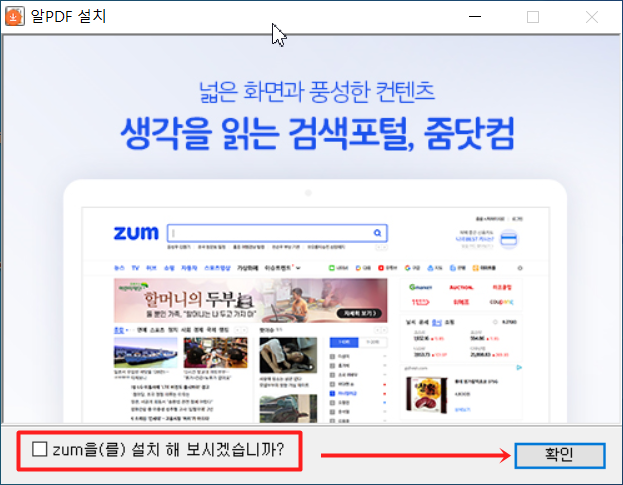Close the 알PDF 설치 window

(x=592, y=17)
